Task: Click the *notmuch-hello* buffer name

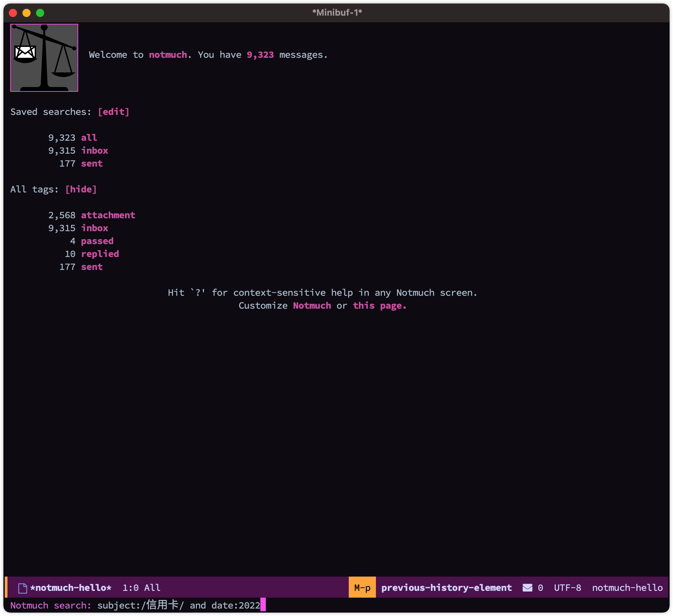Action: tap(71, 588)
